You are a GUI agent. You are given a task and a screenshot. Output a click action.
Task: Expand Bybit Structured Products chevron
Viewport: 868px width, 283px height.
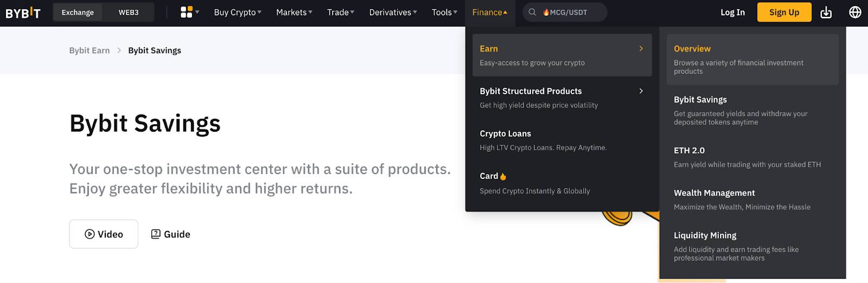(641, 91)
